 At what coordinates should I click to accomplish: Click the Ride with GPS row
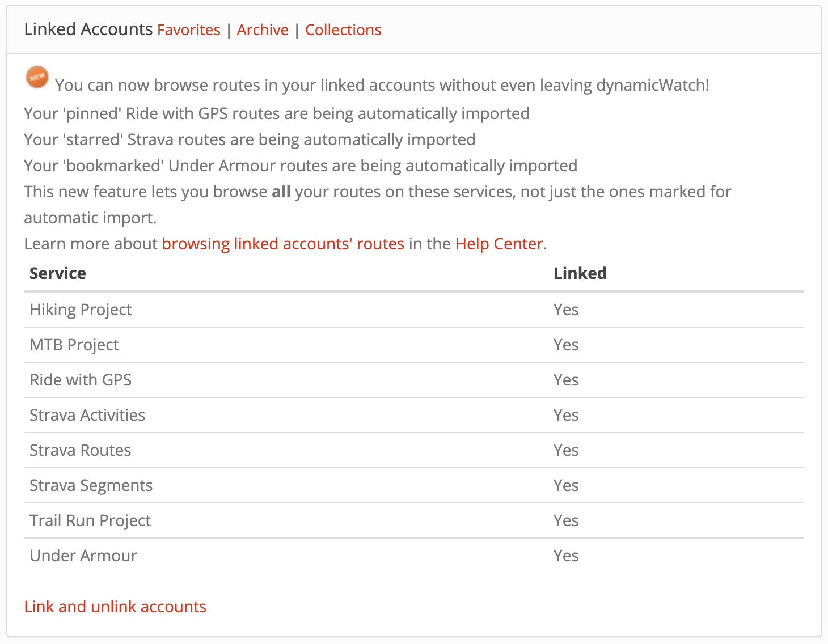[81, 380]
